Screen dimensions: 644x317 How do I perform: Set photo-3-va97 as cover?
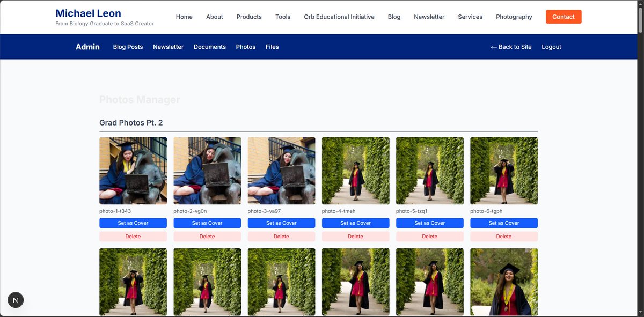click(x=281, y=223)
